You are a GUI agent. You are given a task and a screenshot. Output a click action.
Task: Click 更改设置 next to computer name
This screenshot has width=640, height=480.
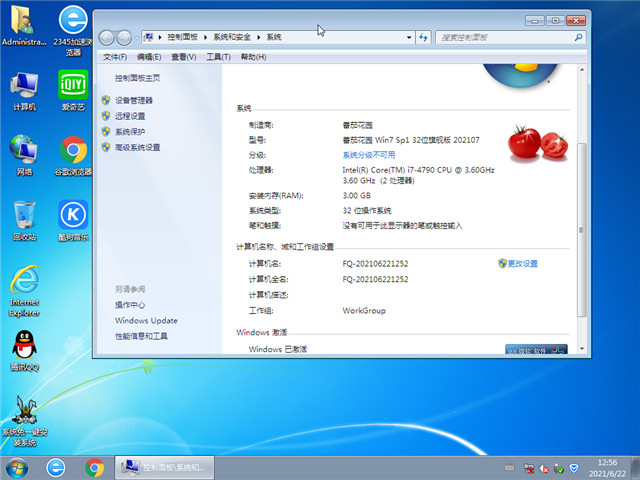click(522, 264)
